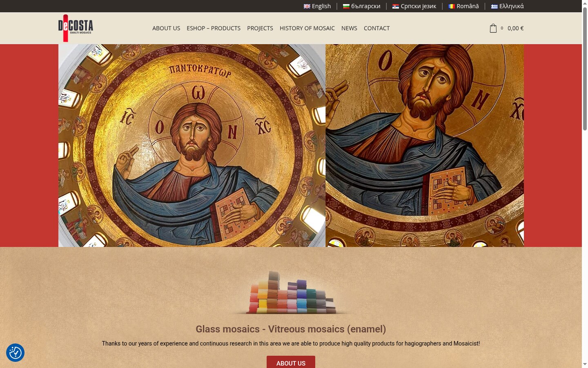Click the Romanian flag icon
The width and height of the screenshot is (588, 368).
452,6
